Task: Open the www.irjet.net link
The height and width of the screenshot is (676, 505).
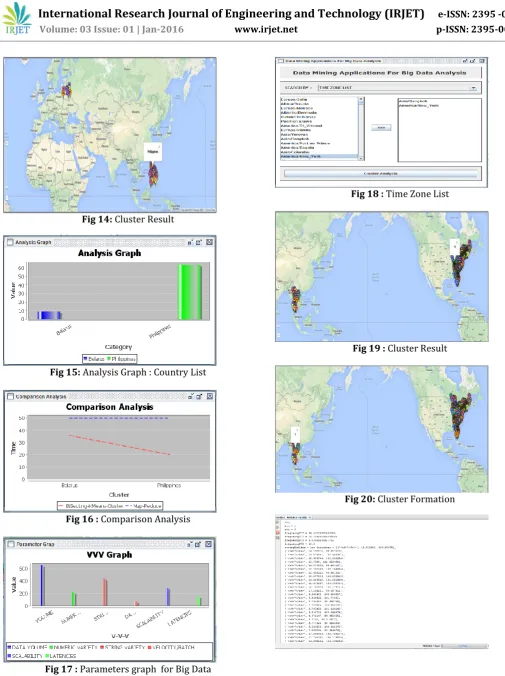Action: point(266,29)
